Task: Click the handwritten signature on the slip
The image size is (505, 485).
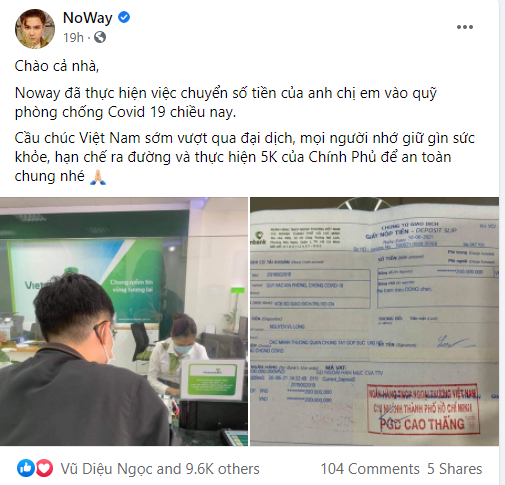Action: [453, 341]
